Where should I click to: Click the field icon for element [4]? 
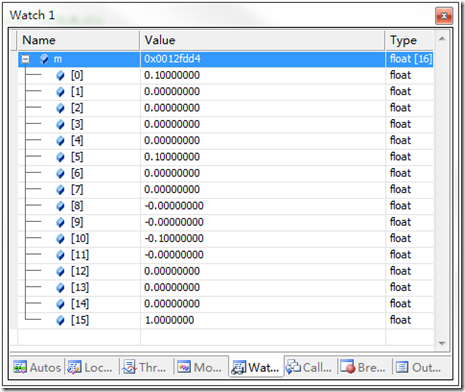click(60, 141)
